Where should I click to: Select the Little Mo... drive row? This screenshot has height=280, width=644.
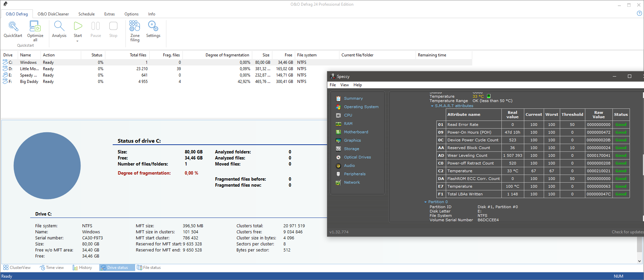[x=236, y=69]
